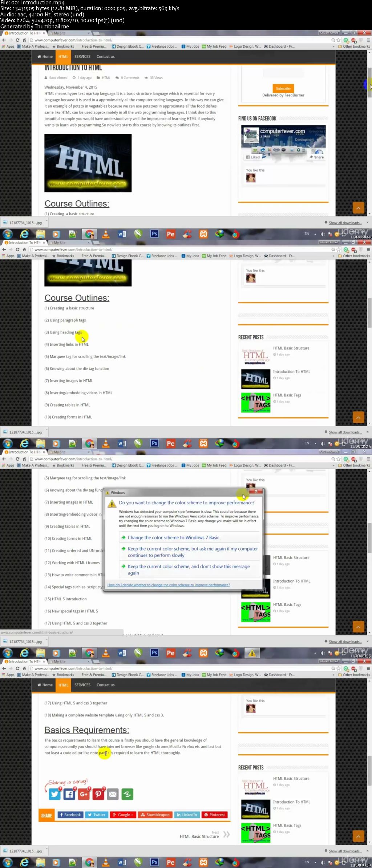Open the computerfever.com Facebook page title
Image resolution: width=372 pixels, height=868 pixels.
pos(282,131)
